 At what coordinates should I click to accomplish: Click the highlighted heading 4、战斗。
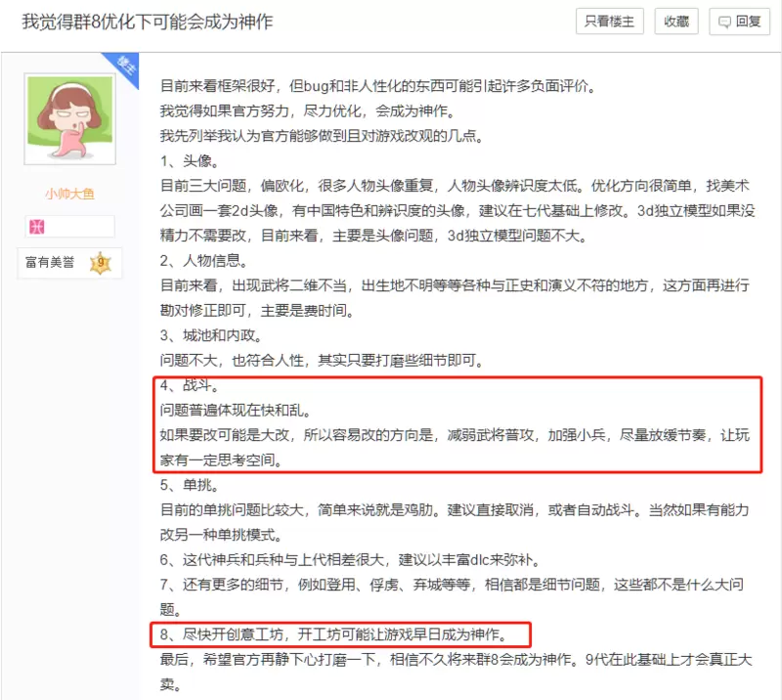click(x=190, y=385)
